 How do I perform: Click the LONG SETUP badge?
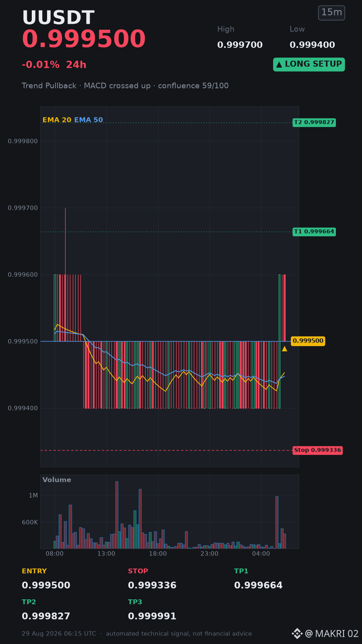(309, 64)
